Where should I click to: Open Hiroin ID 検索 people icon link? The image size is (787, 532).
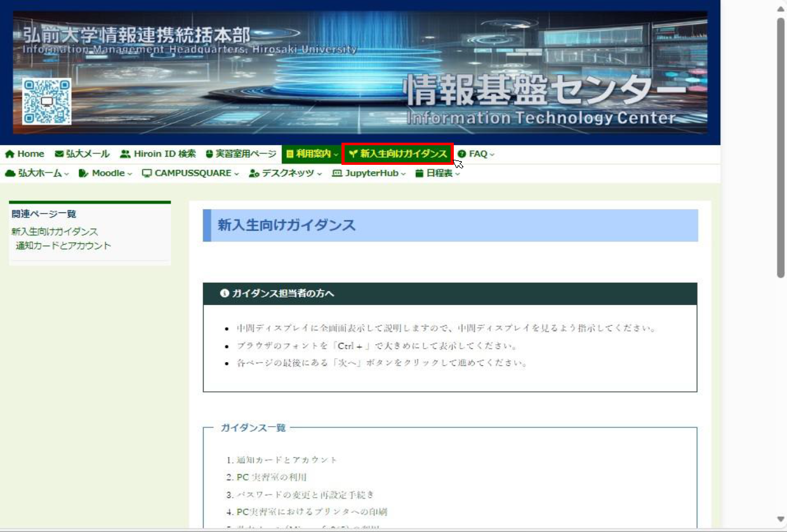click(158, 154)
